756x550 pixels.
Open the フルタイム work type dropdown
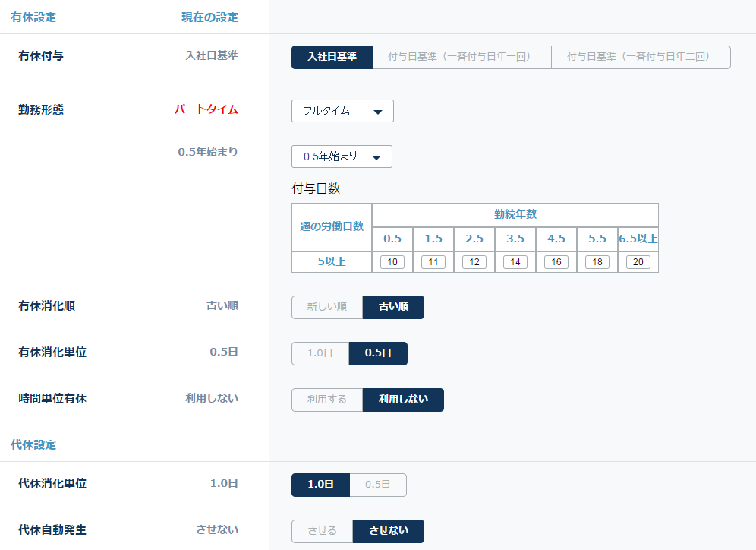point(342,111)
